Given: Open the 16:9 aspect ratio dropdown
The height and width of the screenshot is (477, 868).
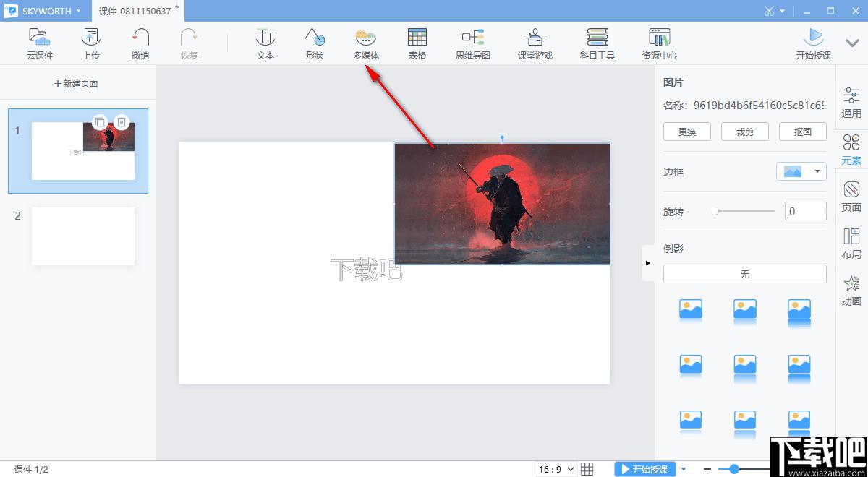Looking at the screenshot, I should point(556,469).
